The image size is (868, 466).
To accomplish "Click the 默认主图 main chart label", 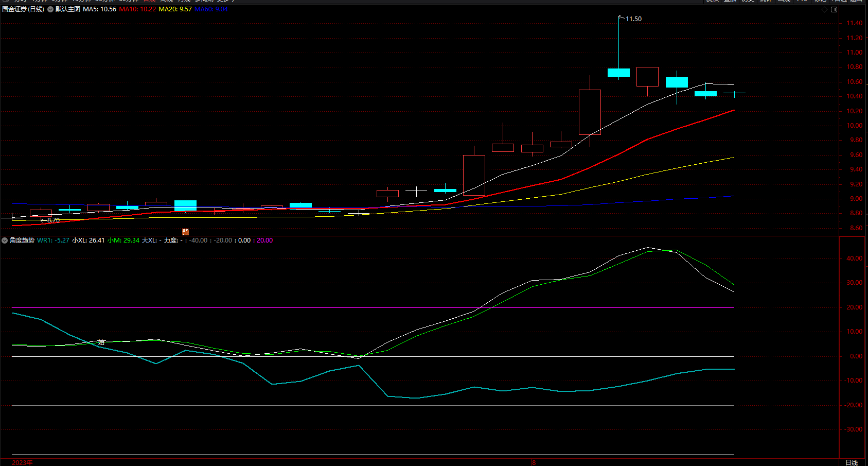I will coord(68,9).
